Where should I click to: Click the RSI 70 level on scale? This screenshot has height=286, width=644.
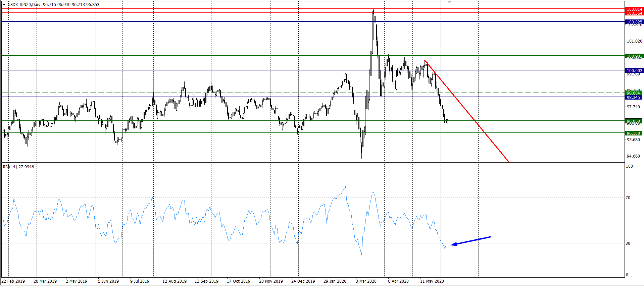[628, 198]
